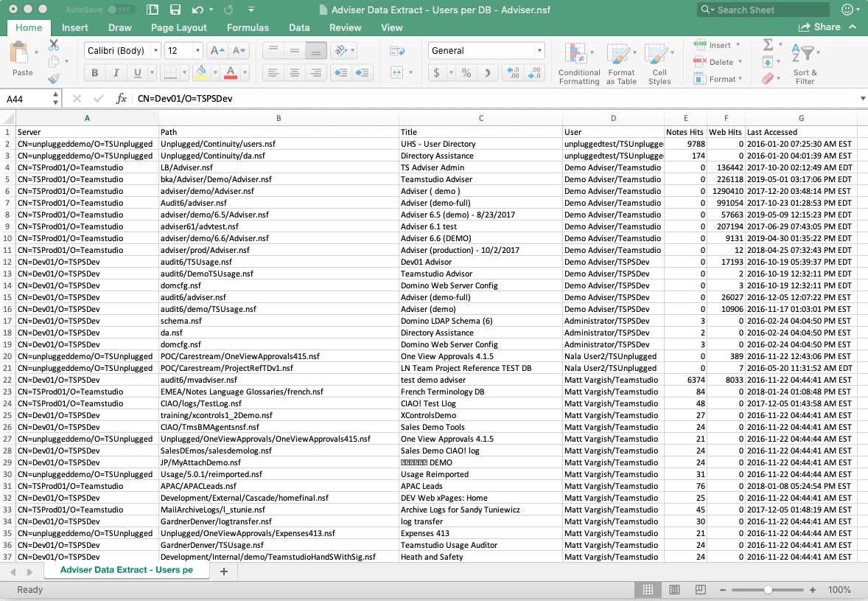Open the Sort & Filter tool

(805, 63)
